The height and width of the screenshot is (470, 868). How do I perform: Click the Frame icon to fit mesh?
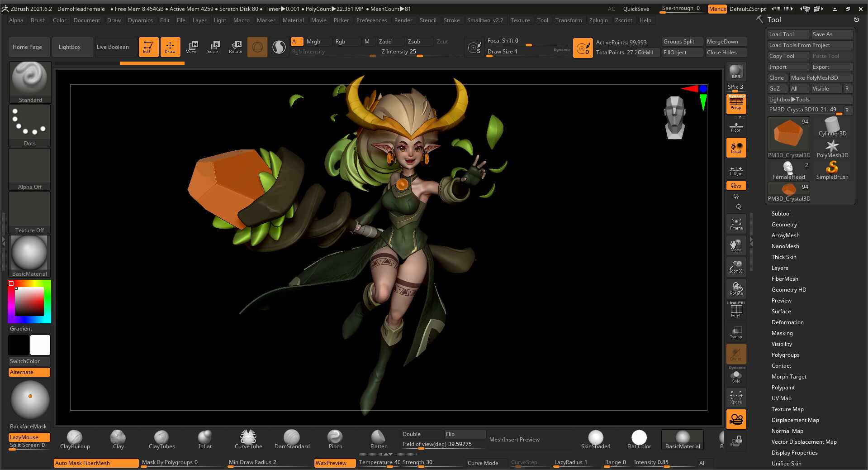click(735, 223)
